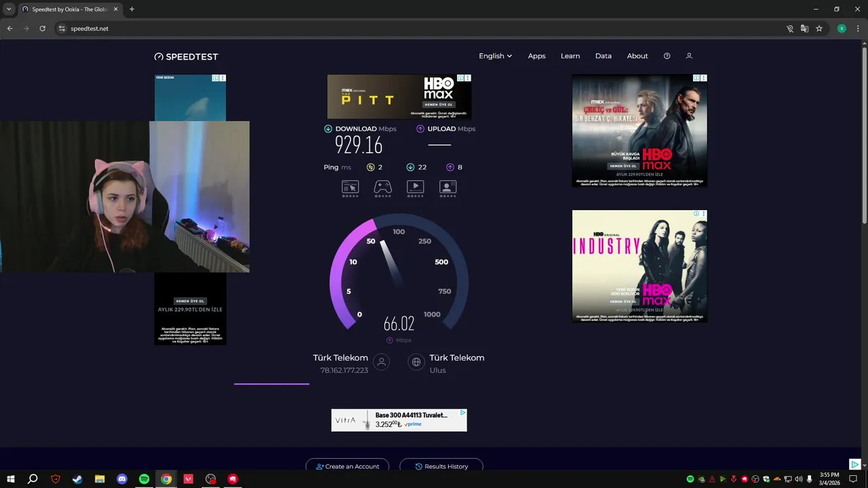868x488 pixels.
Task: Open the English language dropdown
Action: click(x=495, y=56)
